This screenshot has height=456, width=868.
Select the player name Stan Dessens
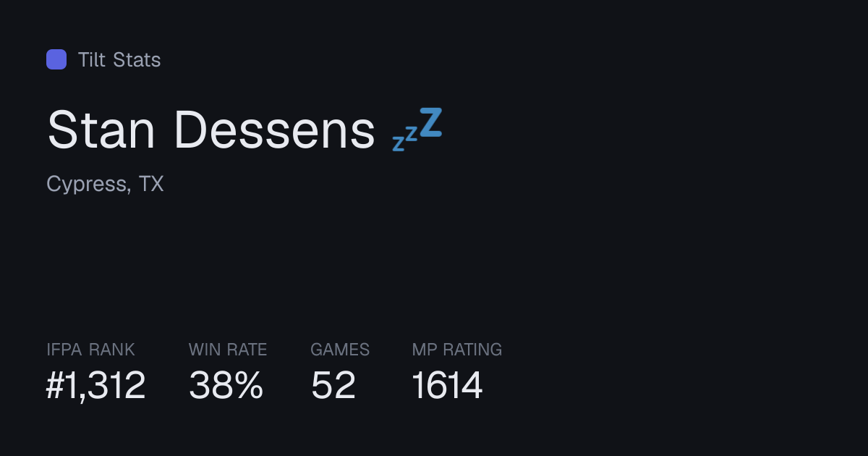(x=211, y=131)
